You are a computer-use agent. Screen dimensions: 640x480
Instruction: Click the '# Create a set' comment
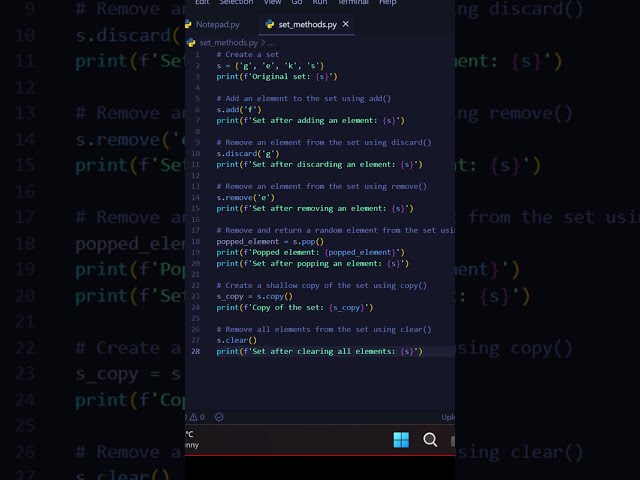[248, 55]
